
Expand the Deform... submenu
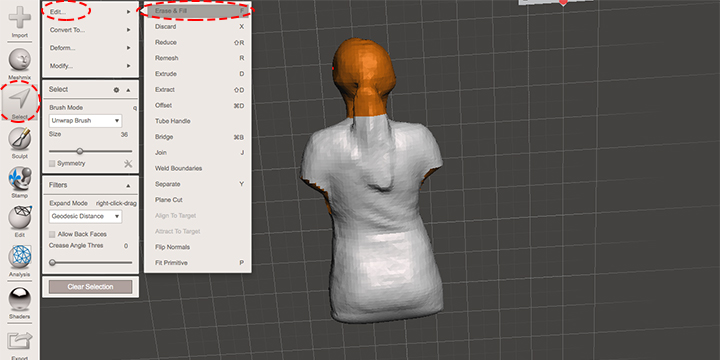[x=90, y=48]
